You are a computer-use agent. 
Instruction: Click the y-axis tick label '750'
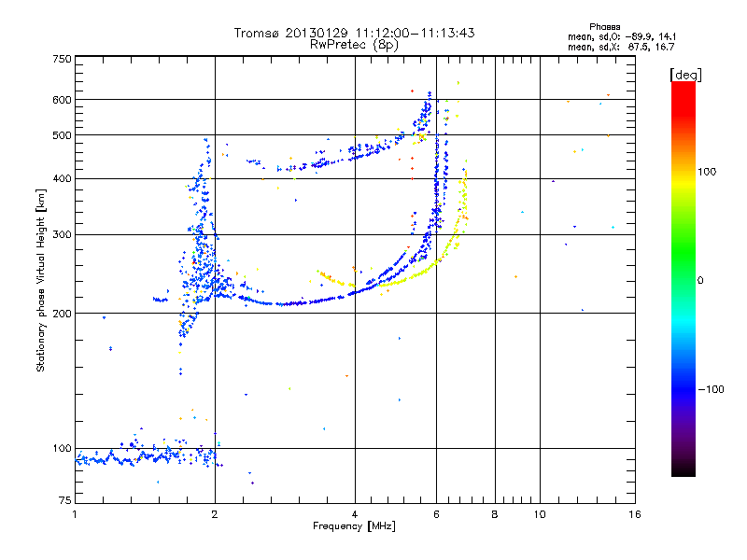[62, 59]
